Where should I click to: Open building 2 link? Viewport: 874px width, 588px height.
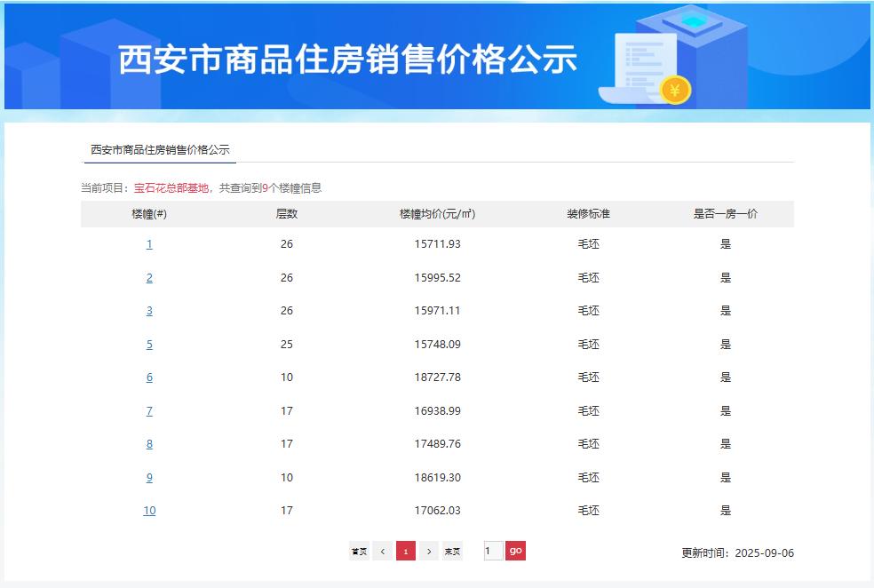coord(149,277)
